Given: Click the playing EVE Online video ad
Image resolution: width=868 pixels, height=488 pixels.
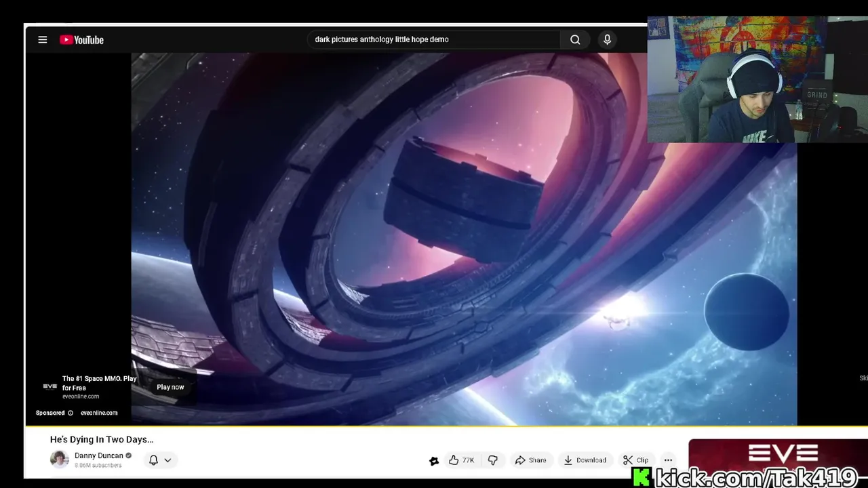Looking at the screenshot, I should (x=464, y=239).
